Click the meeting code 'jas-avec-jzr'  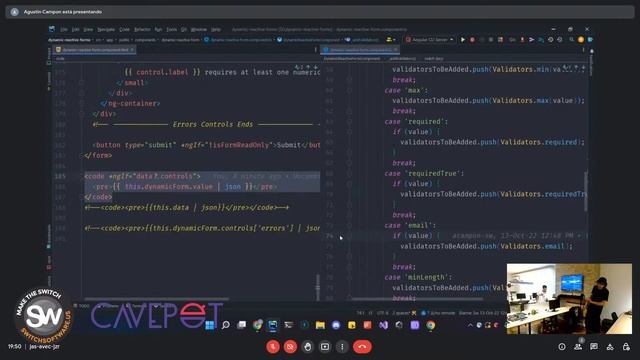44,347
